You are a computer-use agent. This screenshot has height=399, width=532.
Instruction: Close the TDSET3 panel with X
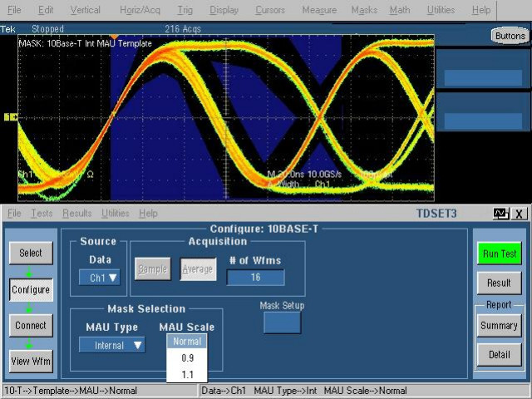pyautogui.click(x=520, y=214)
